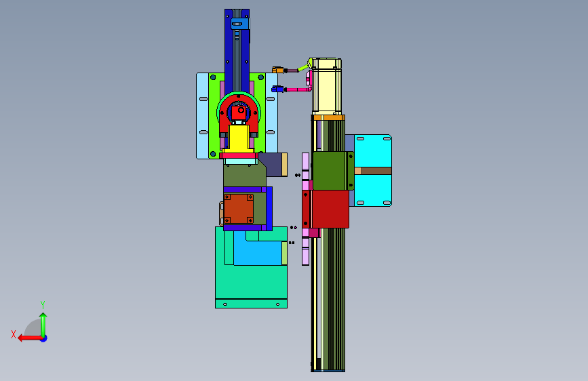Select the blue slider block on the top rail
The width and height of the screenshot is (588, 381).
click(x=240, y=24)
